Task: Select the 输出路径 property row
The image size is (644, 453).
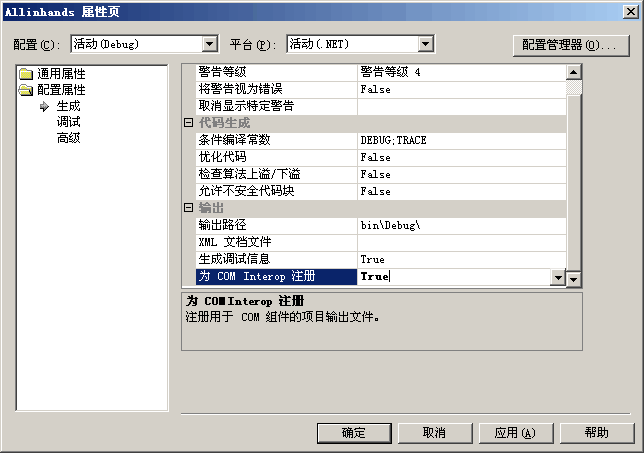Action: pos(276,225)
